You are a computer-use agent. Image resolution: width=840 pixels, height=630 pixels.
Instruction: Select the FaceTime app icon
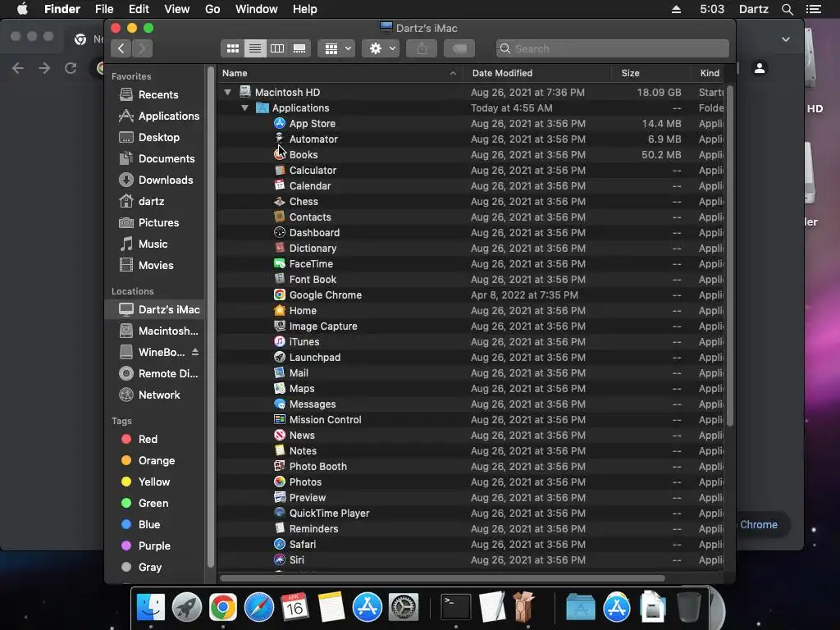click(279, 263)
